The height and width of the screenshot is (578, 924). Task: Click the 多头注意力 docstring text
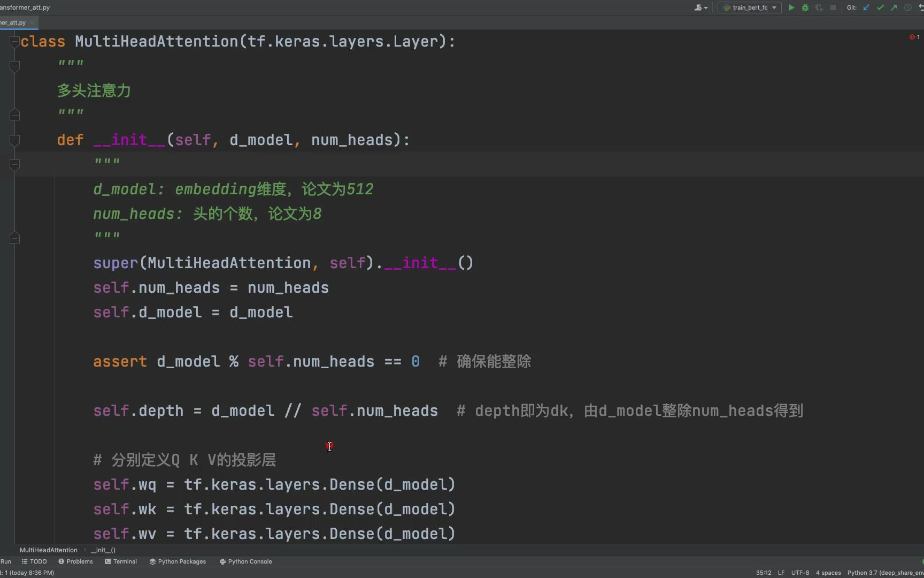tap(94, 90)
